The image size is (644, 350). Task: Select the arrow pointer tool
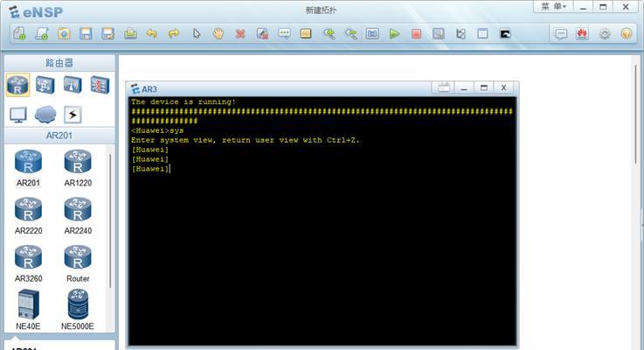pyautogui.click(x=197, y=33)
